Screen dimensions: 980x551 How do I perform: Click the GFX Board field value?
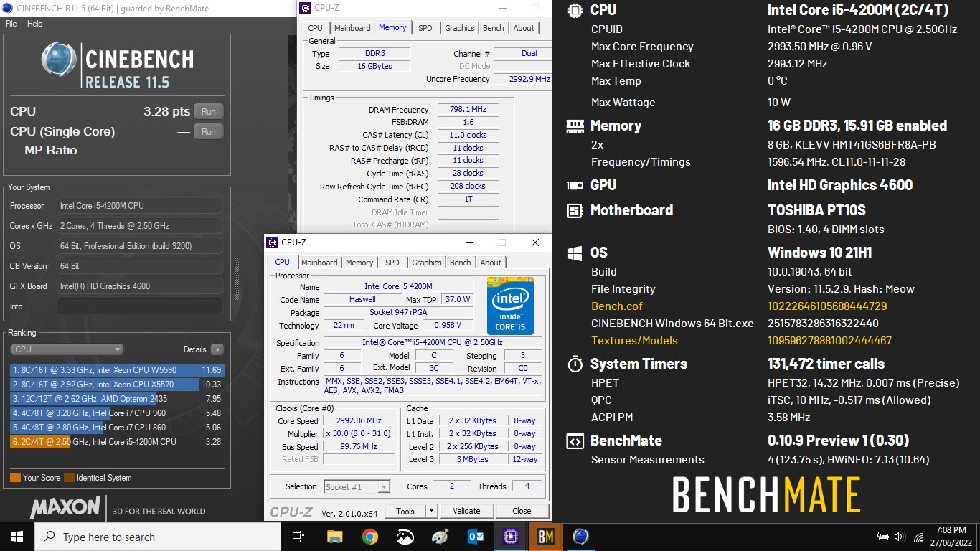coord(139,286)
